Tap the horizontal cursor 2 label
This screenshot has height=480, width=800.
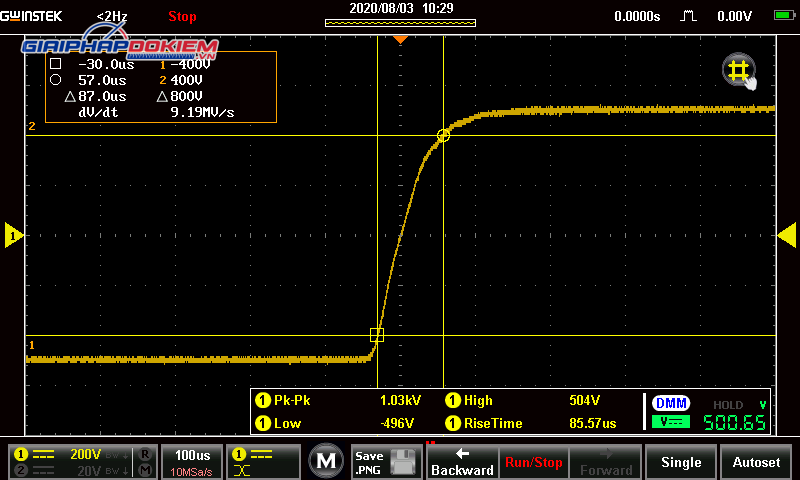tap(32, 126)
